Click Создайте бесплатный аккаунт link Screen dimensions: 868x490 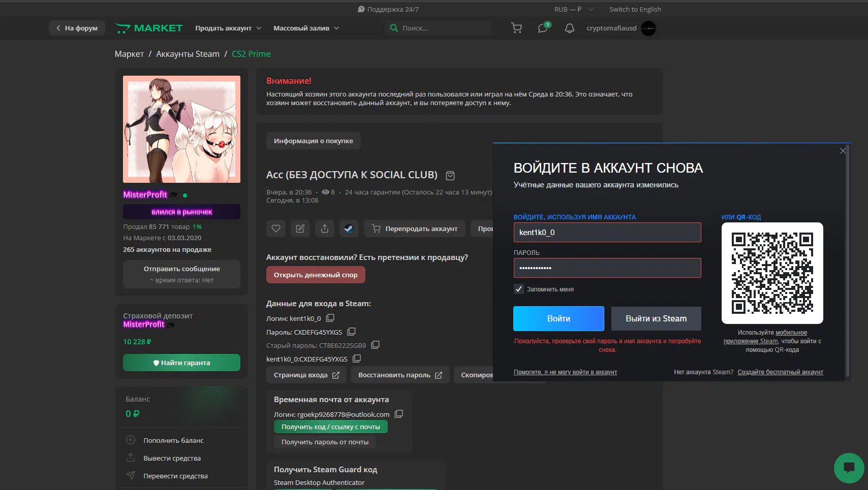tap(780, 372)
